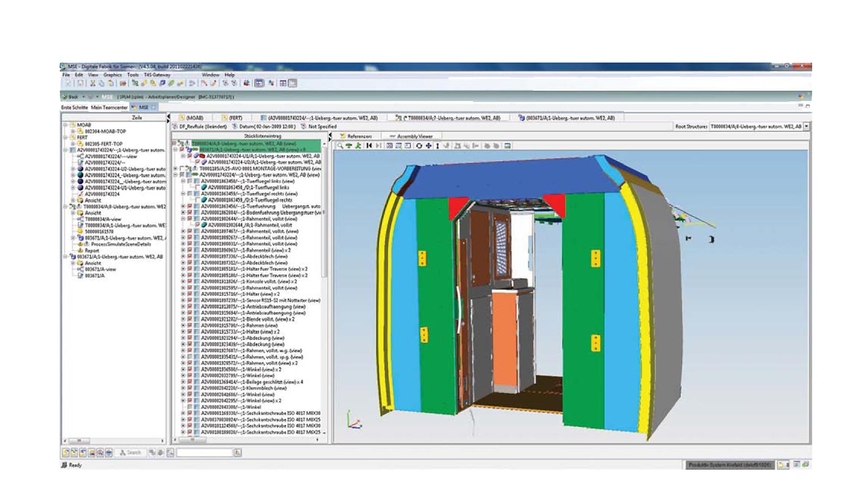Toggle checkbox for Tuerfluegel links (view) row

click(190, 181)
